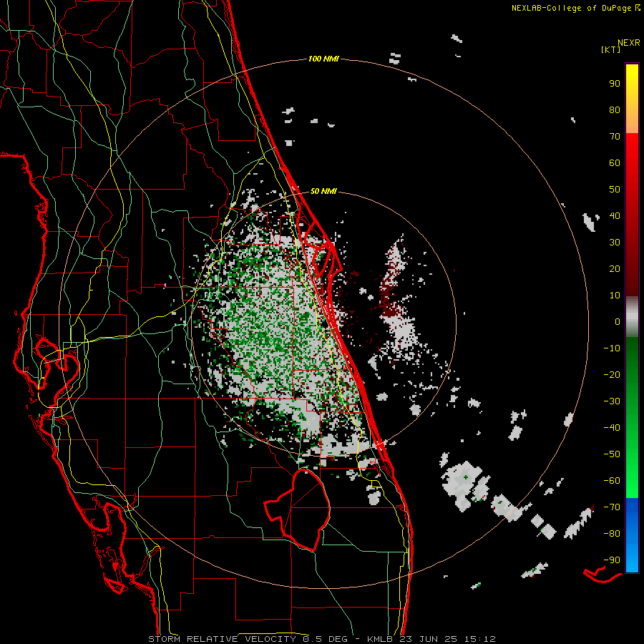Click the -10 scale value
The image size is (644, 644).
612,348
